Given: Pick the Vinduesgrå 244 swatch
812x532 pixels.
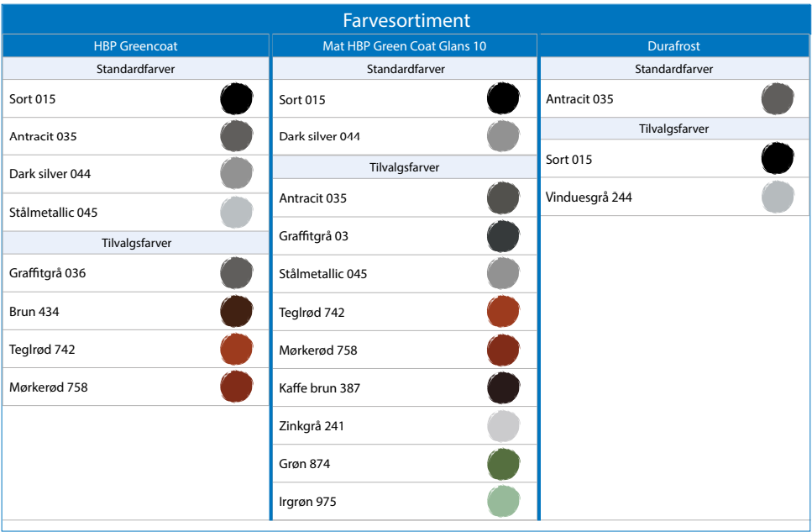Looking at the screenshot, I should [778, 197].
